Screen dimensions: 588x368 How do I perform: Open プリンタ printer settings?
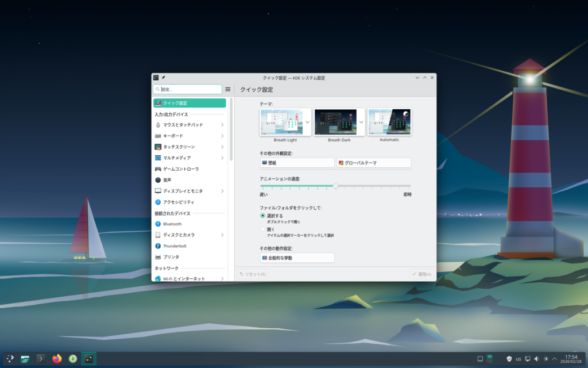[x=171, y=257]
